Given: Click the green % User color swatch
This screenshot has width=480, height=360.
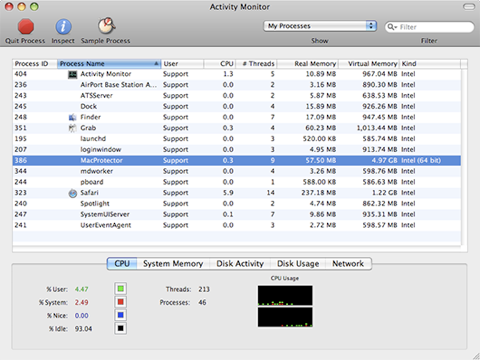Looking at the screenshot, I should point(121,289).
